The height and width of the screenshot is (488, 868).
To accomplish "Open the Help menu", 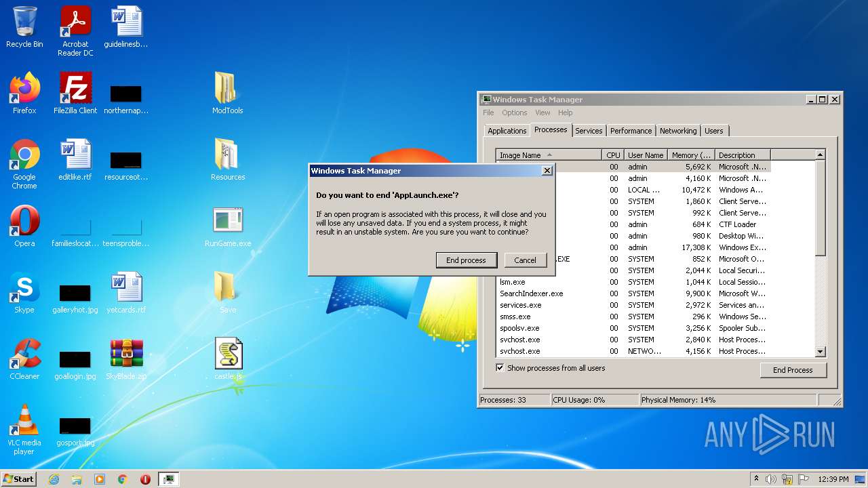I will [565, 113].
